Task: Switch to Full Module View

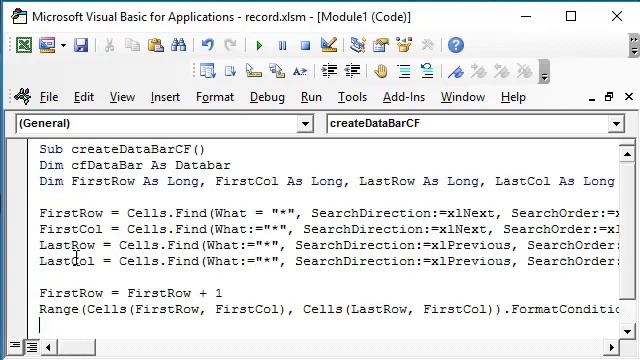Action: coord(31,347)
